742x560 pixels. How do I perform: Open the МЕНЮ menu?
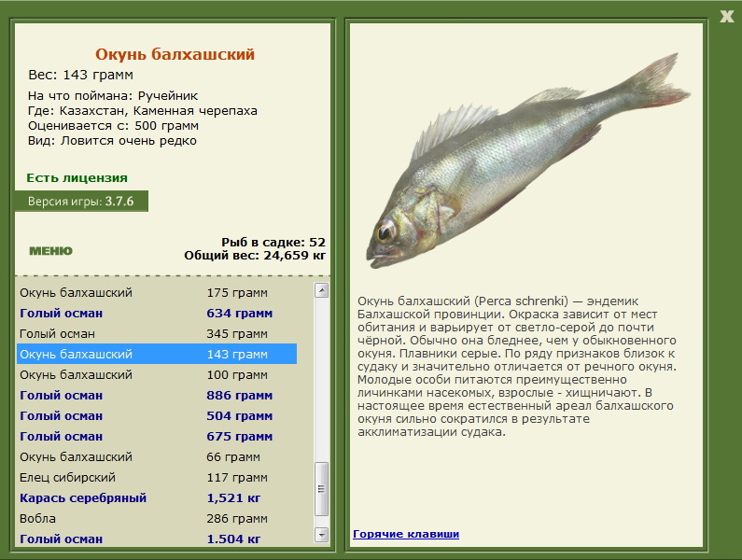point(50,251)
